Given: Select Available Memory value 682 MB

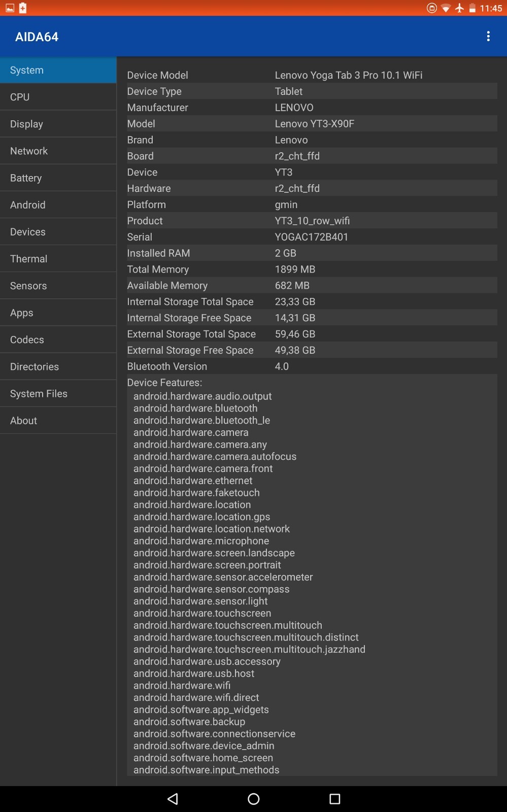Looking at the screenshot, I should pyautogui.click(x=292, y=286).
